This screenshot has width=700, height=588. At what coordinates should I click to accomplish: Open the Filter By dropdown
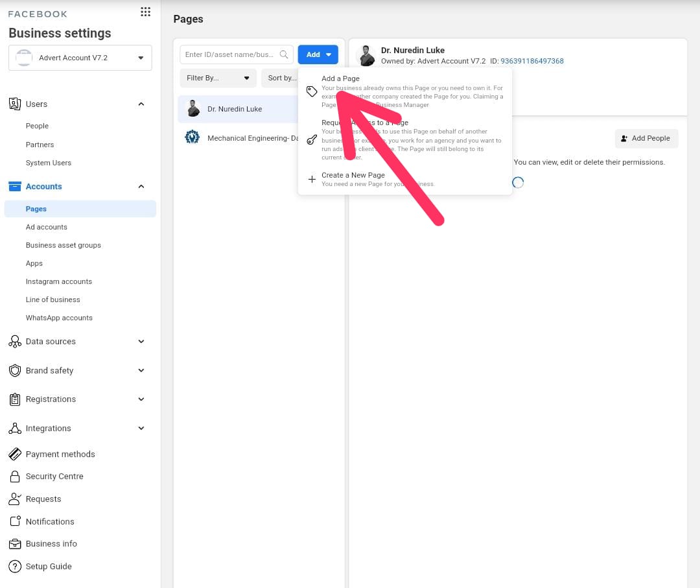tap(218, 78)
